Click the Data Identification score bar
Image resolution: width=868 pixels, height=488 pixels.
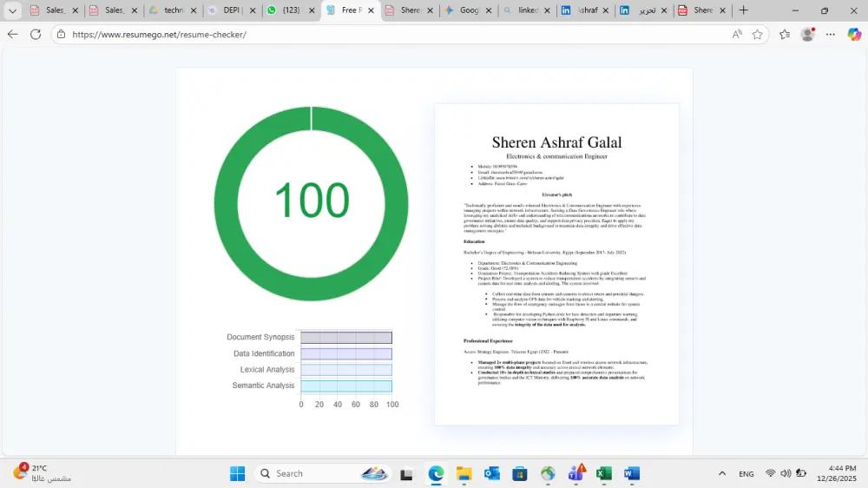click(x=346, y=353)
